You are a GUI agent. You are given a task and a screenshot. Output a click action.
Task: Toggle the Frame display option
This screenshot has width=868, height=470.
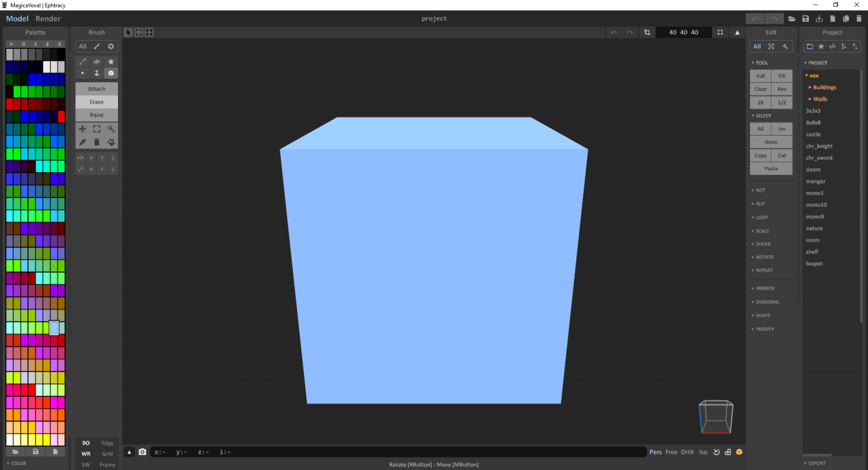107,465
